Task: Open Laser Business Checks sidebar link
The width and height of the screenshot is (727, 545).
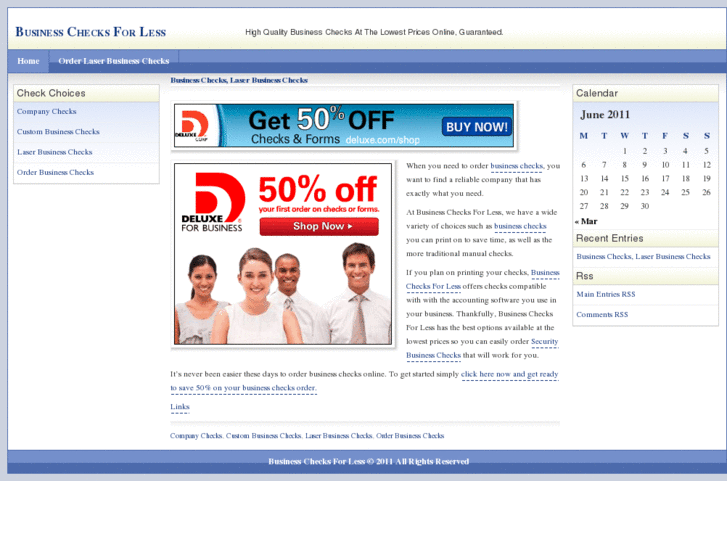Action: [54, 152]
